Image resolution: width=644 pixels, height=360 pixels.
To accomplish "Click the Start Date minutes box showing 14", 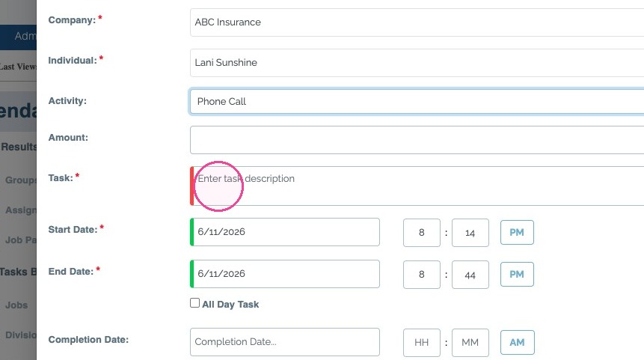I will (470, 233).
